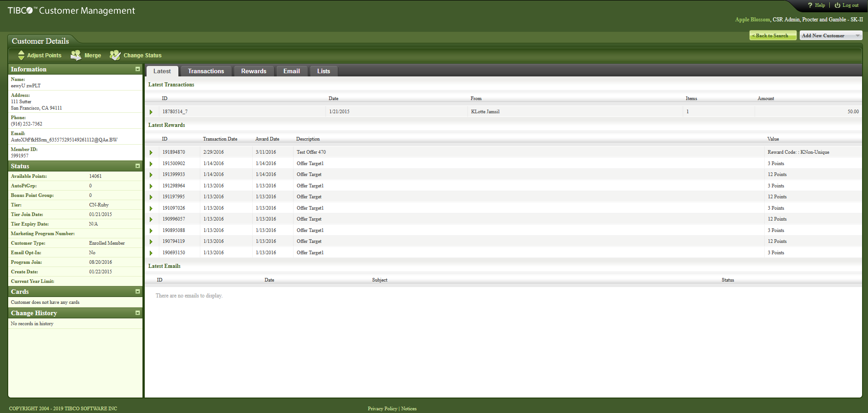Viewport: 868px width, 413px height.
Task: Click the Status column header in Latest Emails
Action: (728, 280)
